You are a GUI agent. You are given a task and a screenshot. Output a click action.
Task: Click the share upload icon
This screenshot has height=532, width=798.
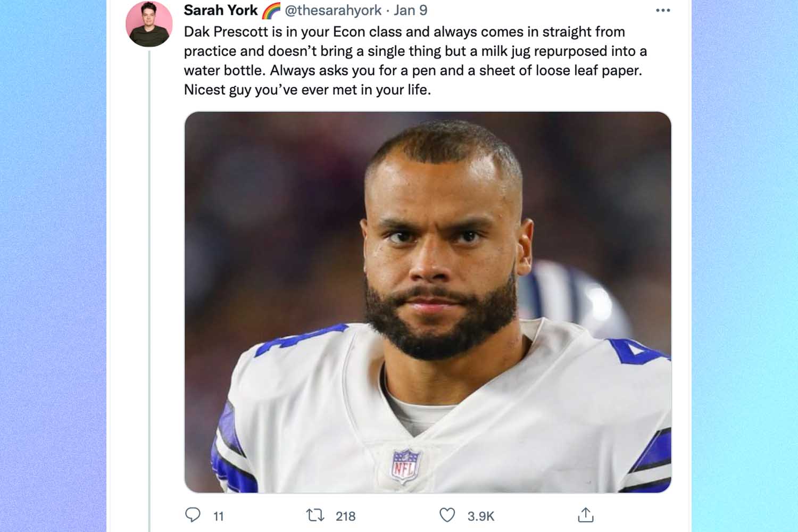click(585, 515)
